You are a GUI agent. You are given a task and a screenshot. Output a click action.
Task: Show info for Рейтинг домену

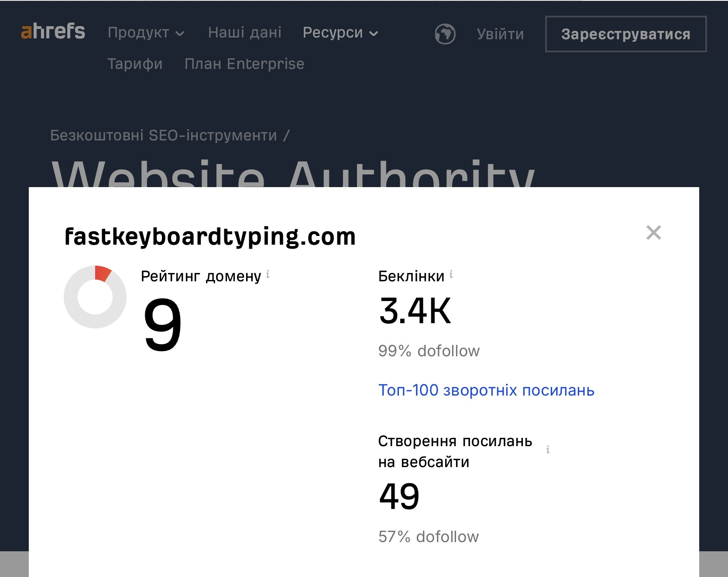[268, 274]
